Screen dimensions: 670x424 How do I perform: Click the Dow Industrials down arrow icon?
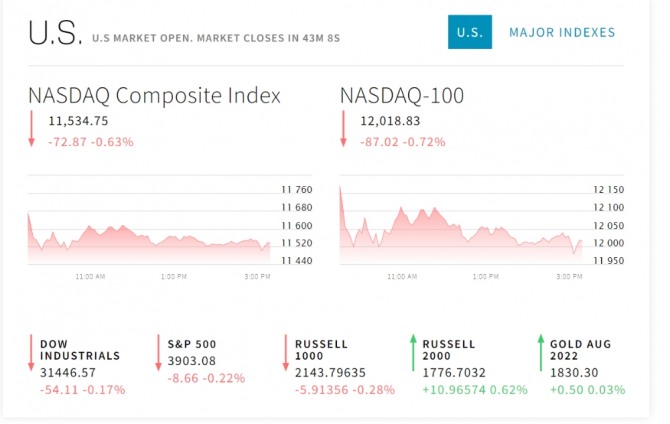tap(32, 353)
